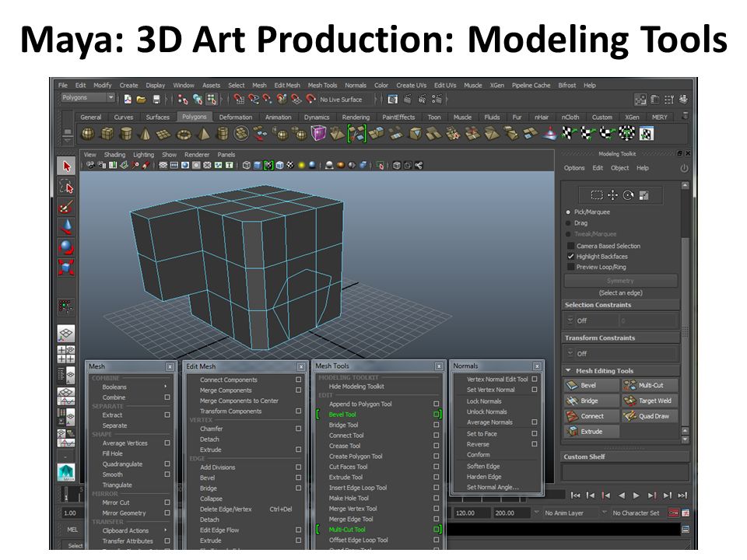Click Target Weld in Modeling Toolkit

coord(650,401)
